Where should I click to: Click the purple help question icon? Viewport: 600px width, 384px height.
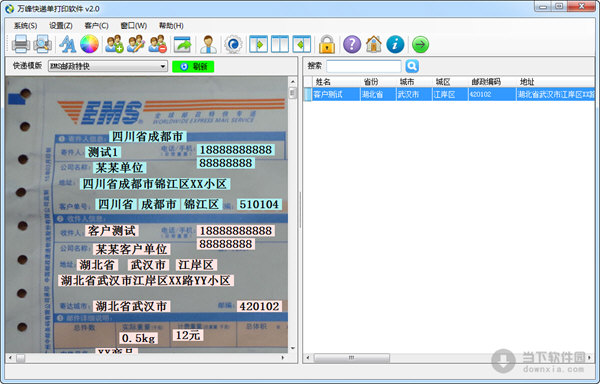[352, 44]
